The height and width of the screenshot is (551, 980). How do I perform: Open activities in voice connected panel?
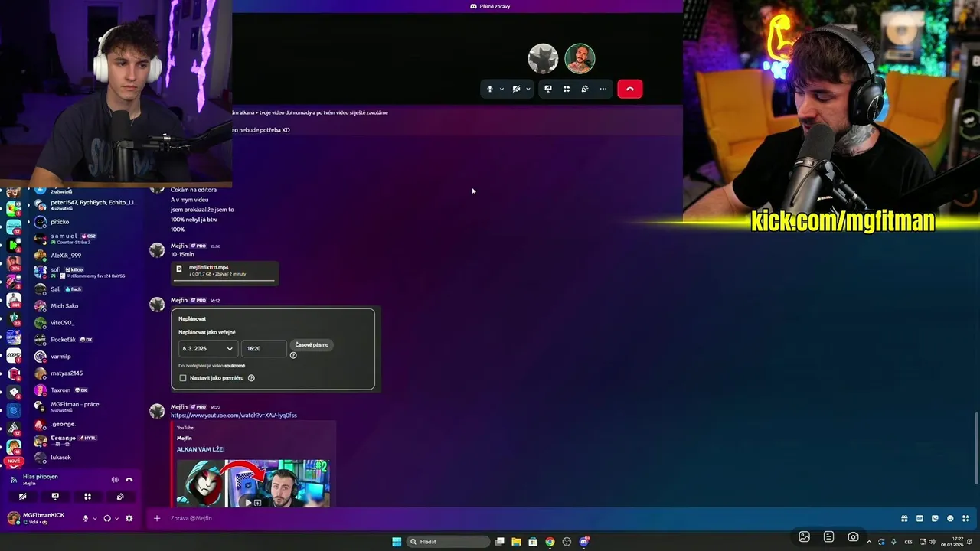[87, 497]
